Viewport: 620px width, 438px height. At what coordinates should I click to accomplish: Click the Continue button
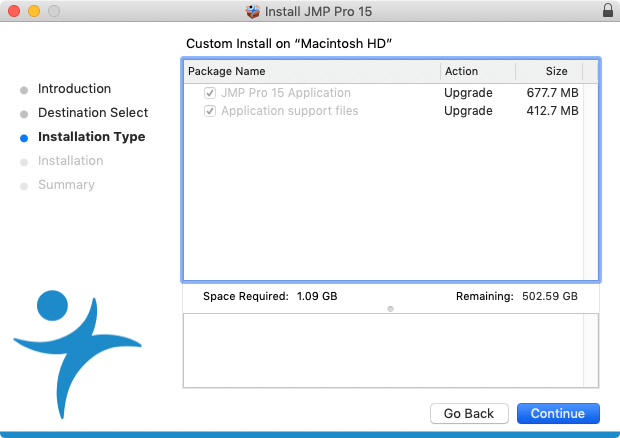(x=558, y=413)
